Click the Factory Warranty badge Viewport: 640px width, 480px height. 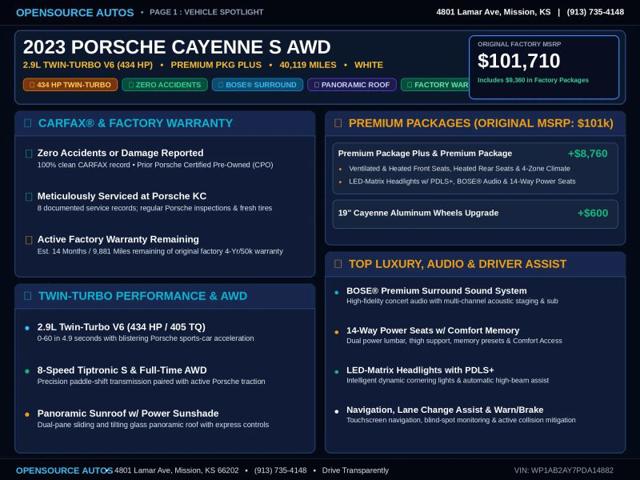(435, 84)
